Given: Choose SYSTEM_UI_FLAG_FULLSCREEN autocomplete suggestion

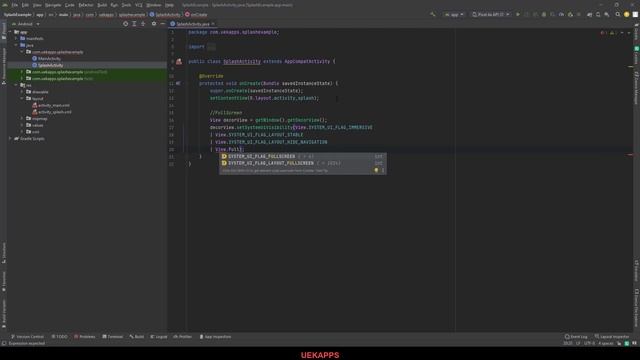Looking at the screenshot, I should point(302,156).
